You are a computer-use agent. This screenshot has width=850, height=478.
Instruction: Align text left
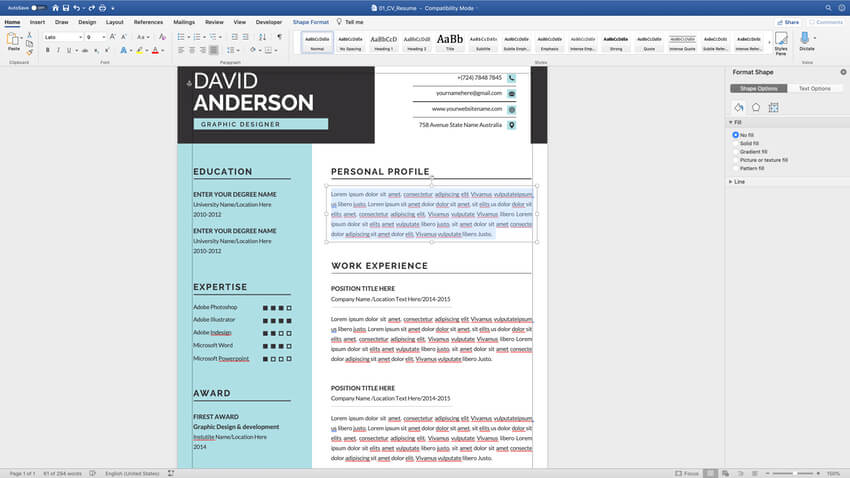(181, 50)
